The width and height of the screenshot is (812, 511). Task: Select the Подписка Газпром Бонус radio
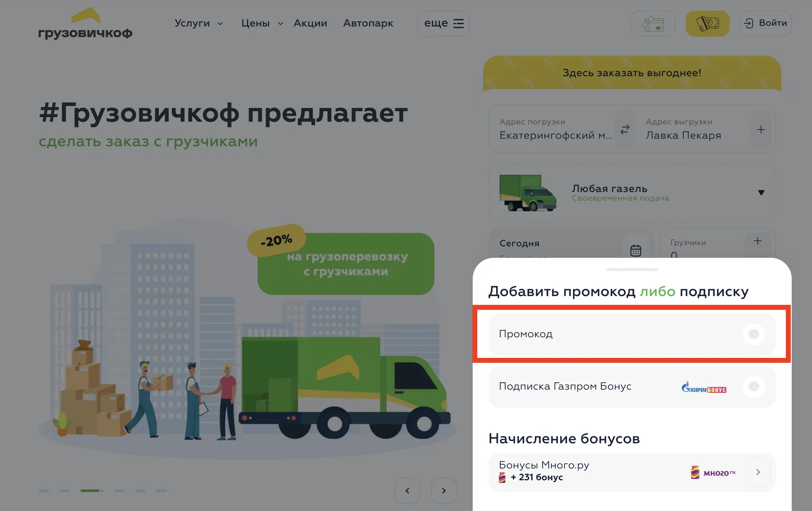(754, 386)
